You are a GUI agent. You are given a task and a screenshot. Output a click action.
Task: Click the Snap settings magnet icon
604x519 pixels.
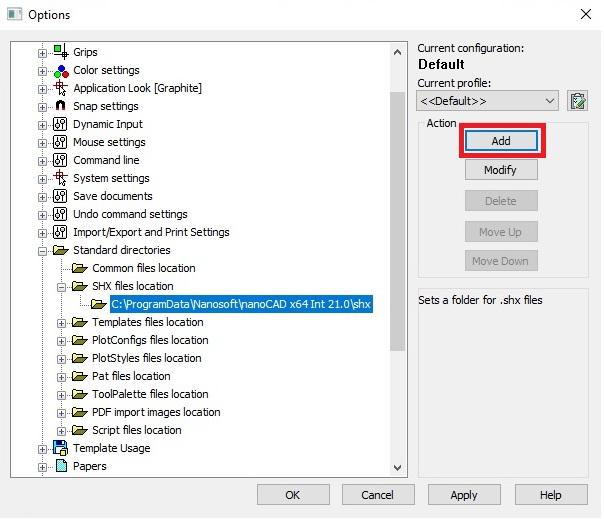pyautogui.click(x=59, y=106)
